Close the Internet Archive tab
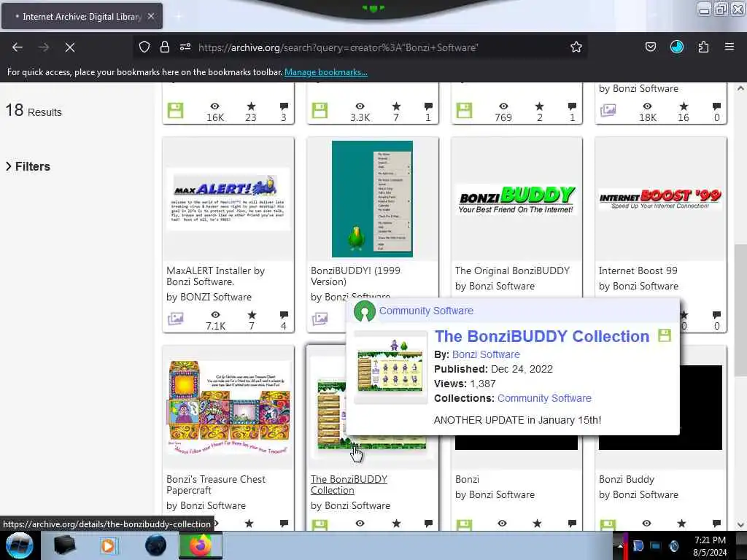This screenshot has height=560, width=747. 151,16
